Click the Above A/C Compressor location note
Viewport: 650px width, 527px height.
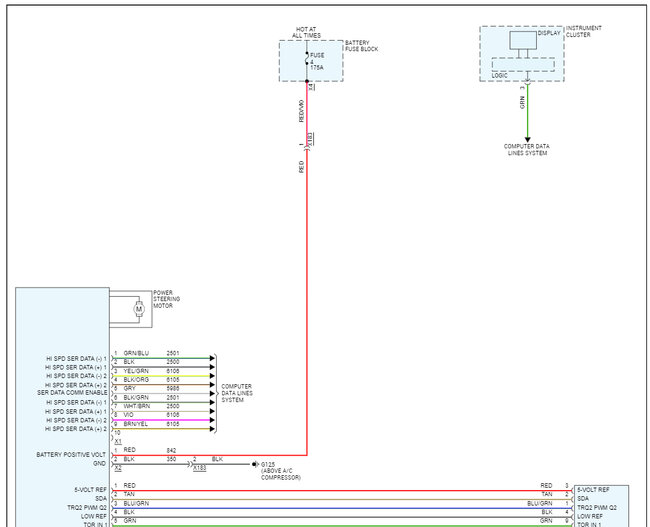tap(281, 474)
